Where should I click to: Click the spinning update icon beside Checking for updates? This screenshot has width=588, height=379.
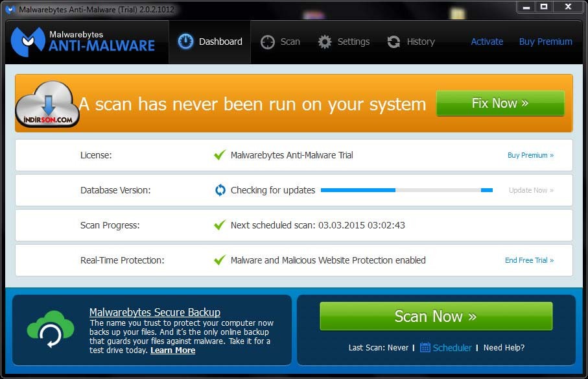(220, 190)
